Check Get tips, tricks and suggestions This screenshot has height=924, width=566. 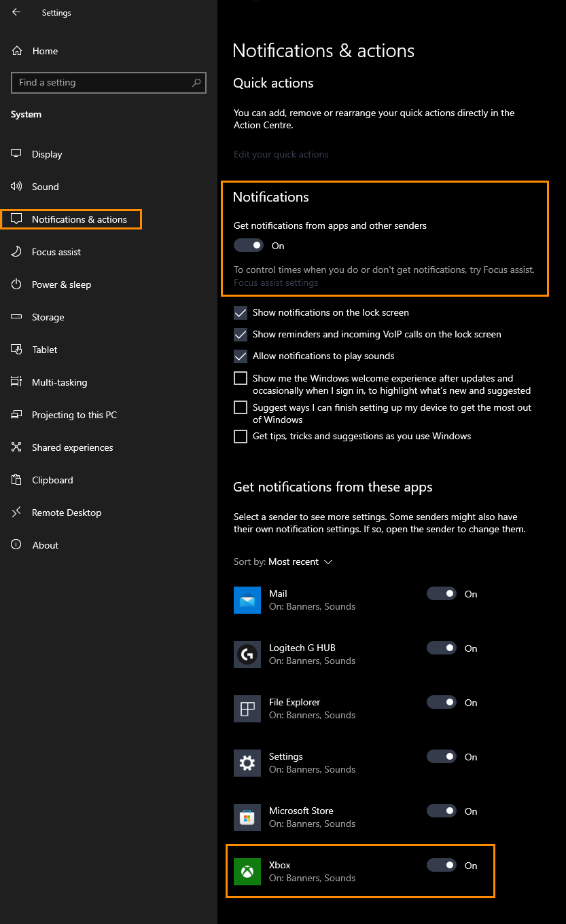pyautogui.click(x=241, y=437)
